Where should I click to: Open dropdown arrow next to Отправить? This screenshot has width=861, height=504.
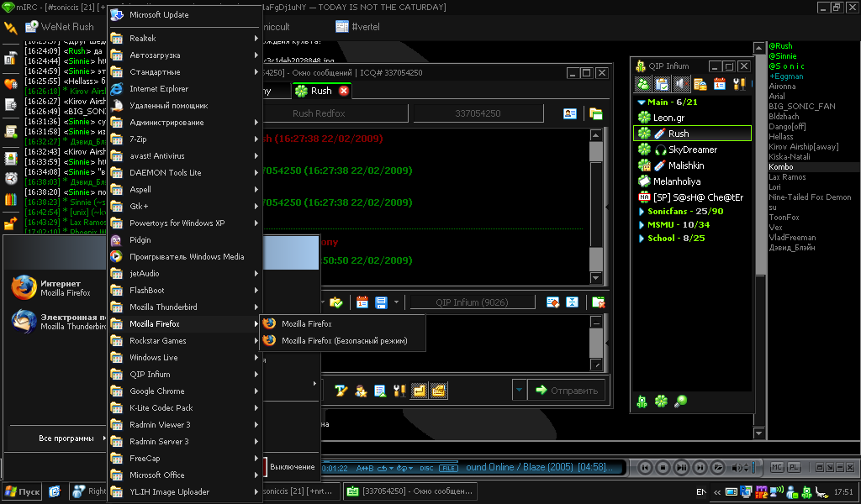click(x=519, y=390)
